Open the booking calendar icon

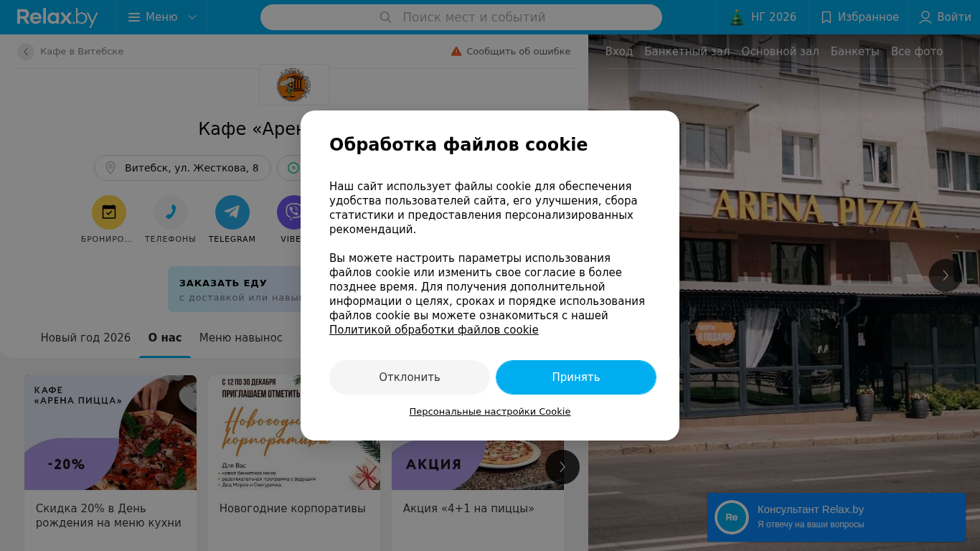click(109, 212)
